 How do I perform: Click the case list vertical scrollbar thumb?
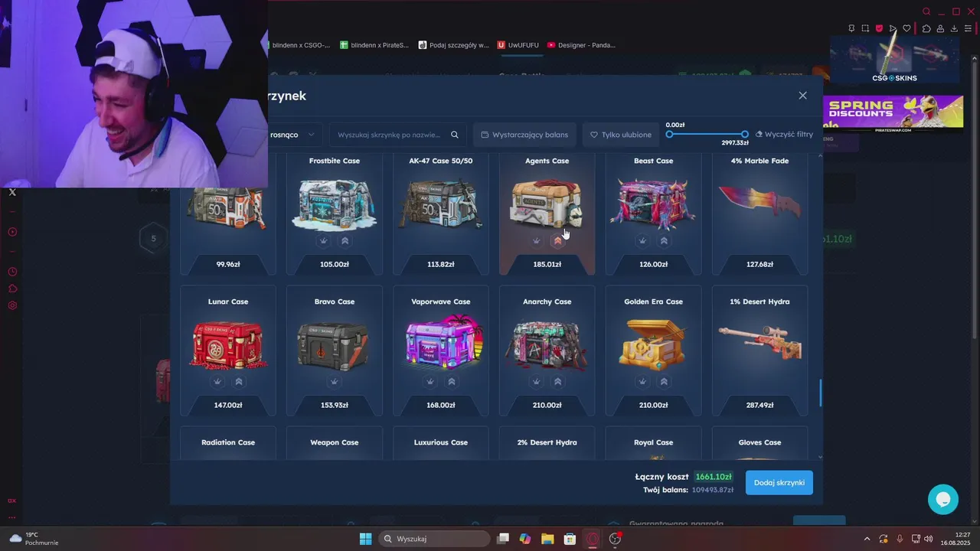(821, 393)
